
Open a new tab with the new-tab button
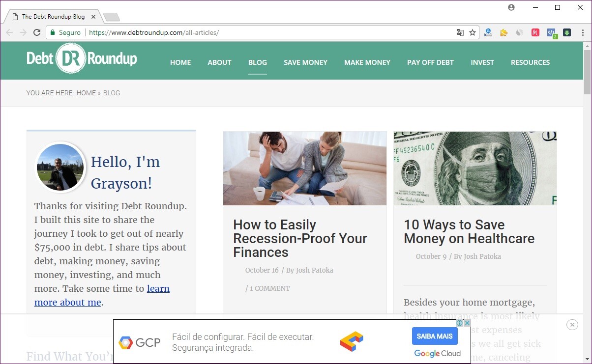click(112, 17)
